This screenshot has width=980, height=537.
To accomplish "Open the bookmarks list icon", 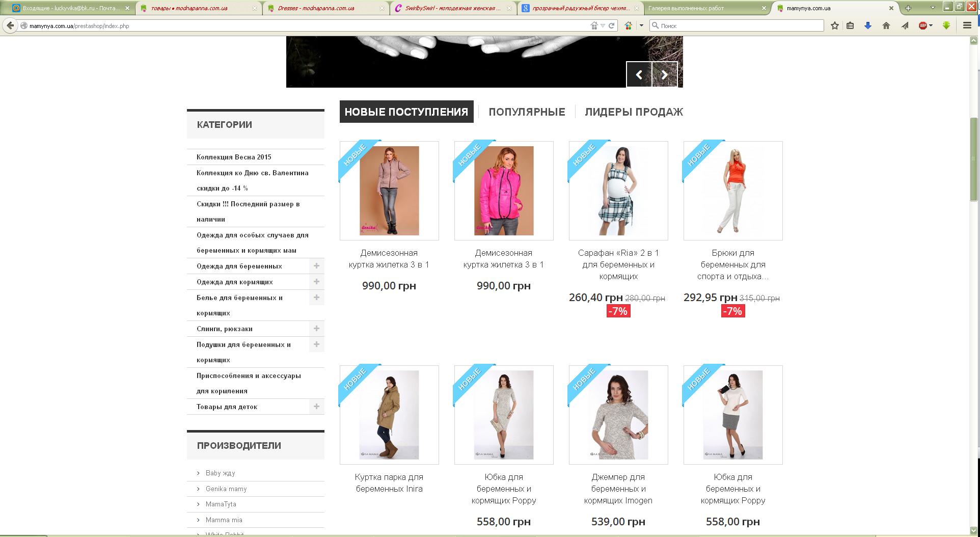I will [x=850, y=25].
